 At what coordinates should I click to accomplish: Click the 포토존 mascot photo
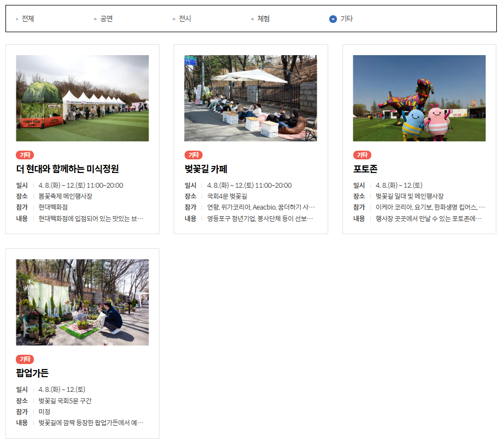418,98
